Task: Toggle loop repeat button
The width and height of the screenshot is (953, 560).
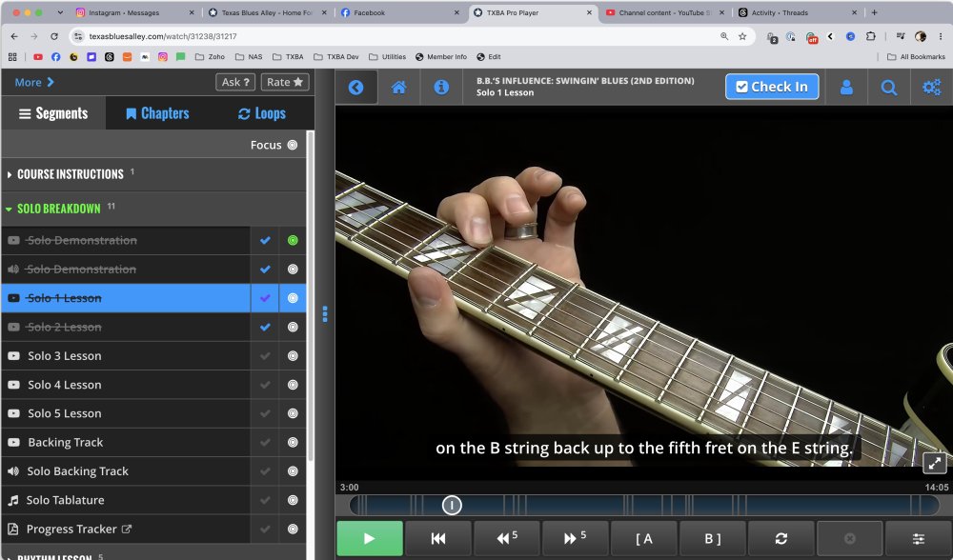Action: (x=781, y=538)
